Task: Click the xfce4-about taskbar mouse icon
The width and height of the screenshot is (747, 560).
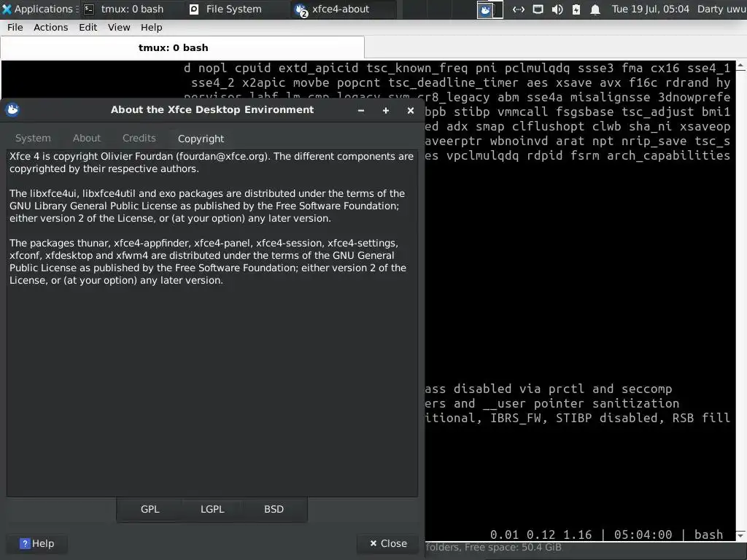Action: [300, 9]
